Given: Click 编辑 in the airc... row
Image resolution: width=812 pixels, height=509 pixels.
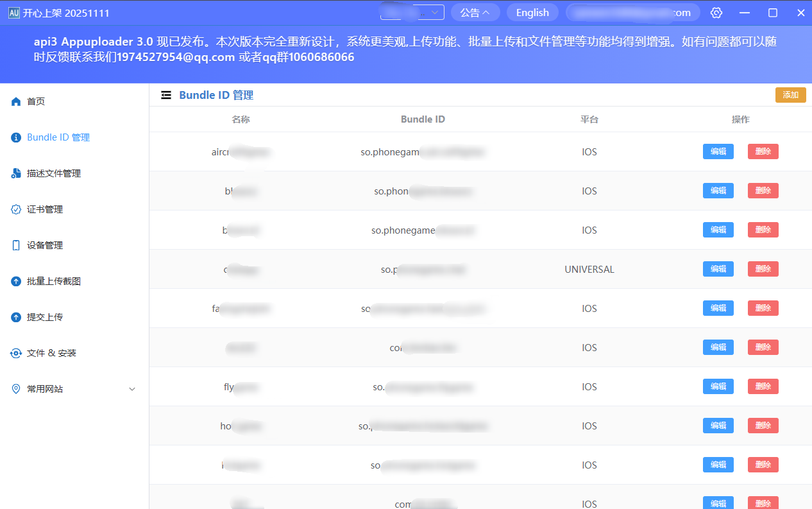Looking at the screenshot, I should point(718,151).
